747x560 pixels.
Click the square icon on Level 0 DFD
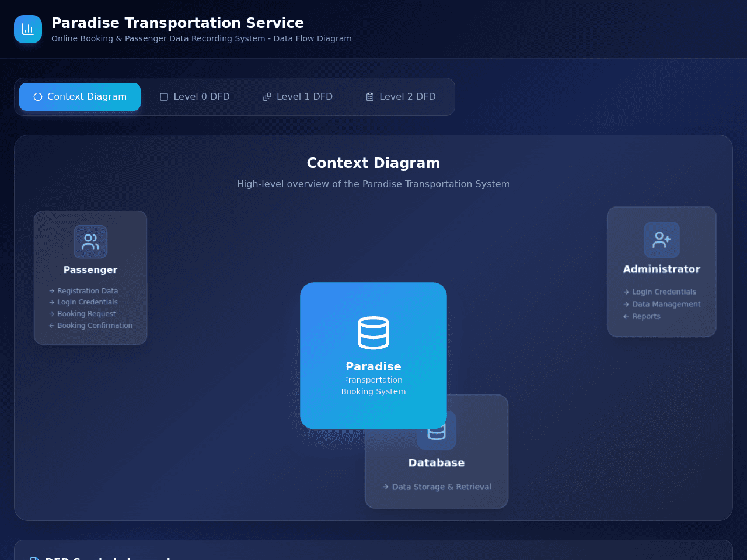click(x=164, y=97)
